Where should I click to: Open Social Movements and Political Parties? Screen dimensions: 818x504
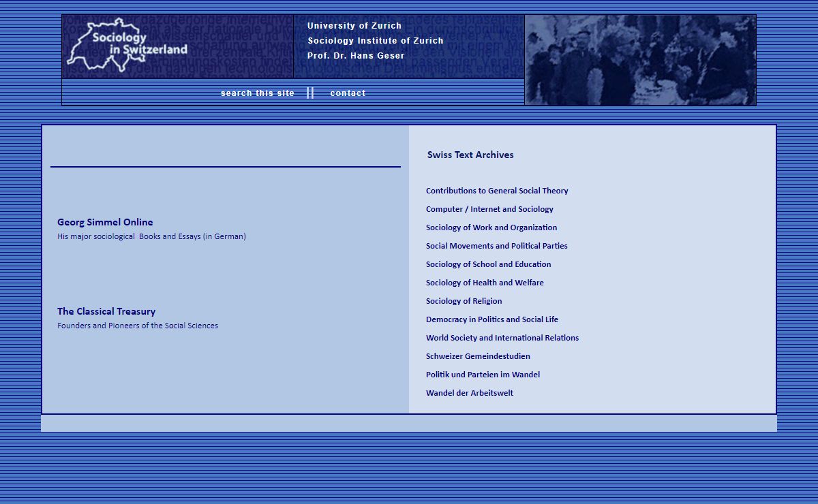pos(497,246)
